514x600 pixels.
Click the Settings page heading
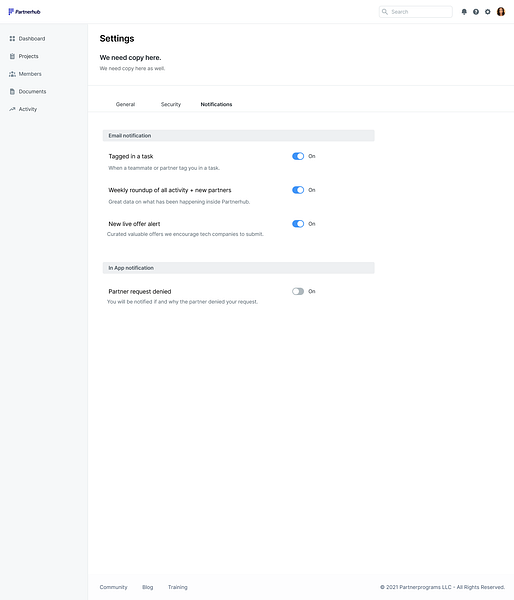point(117,39)
